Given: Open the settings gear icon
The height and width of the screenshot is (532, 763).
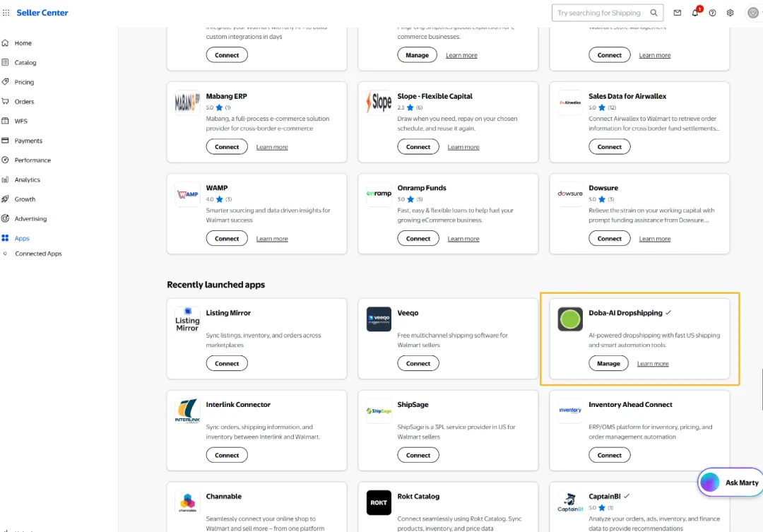Looking at the screenshot, I should pos(730,13).
